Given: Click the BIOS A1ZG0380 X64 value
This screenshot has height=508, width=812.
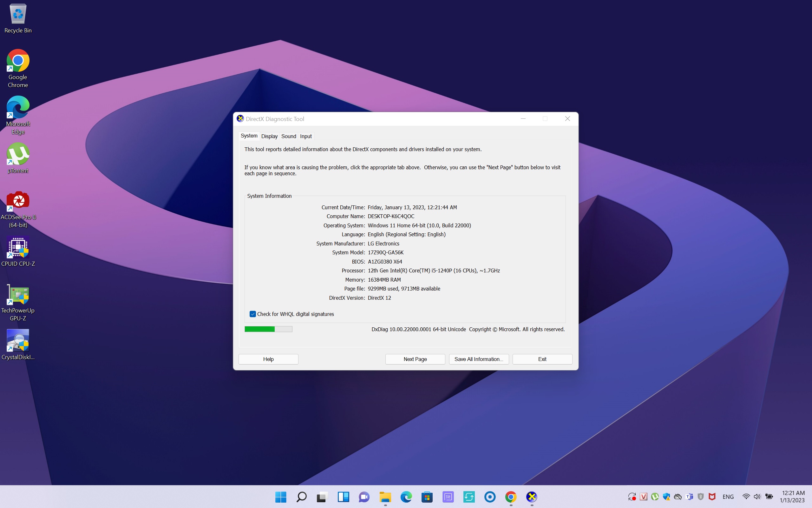Looking at the screenshot, I should click(385, 262).
